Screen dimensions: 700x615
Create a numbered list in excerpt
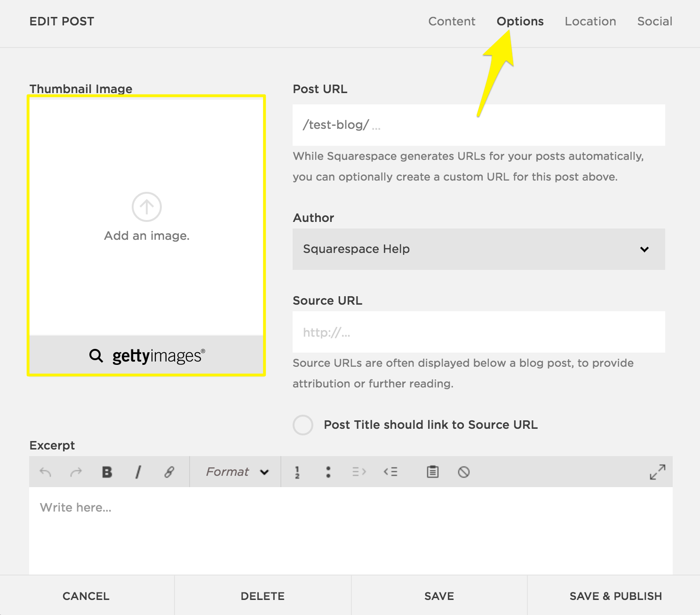(x=297, y=472)
